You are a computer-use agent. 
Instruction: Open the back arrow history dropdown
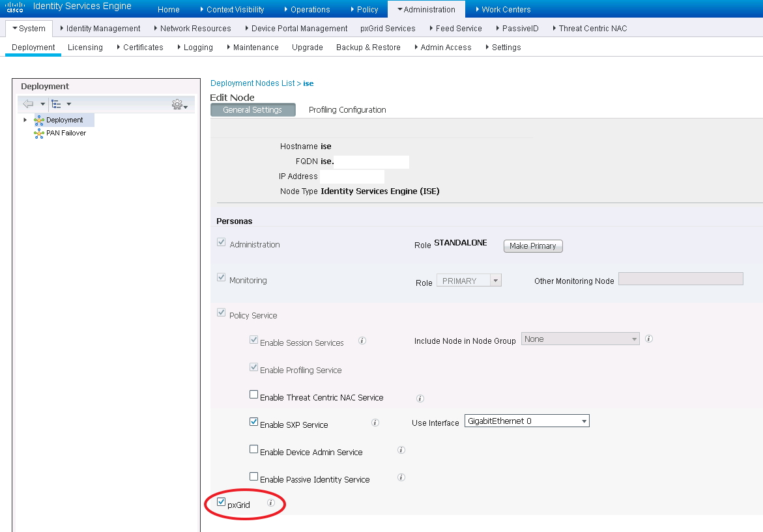tap(43, 104)
